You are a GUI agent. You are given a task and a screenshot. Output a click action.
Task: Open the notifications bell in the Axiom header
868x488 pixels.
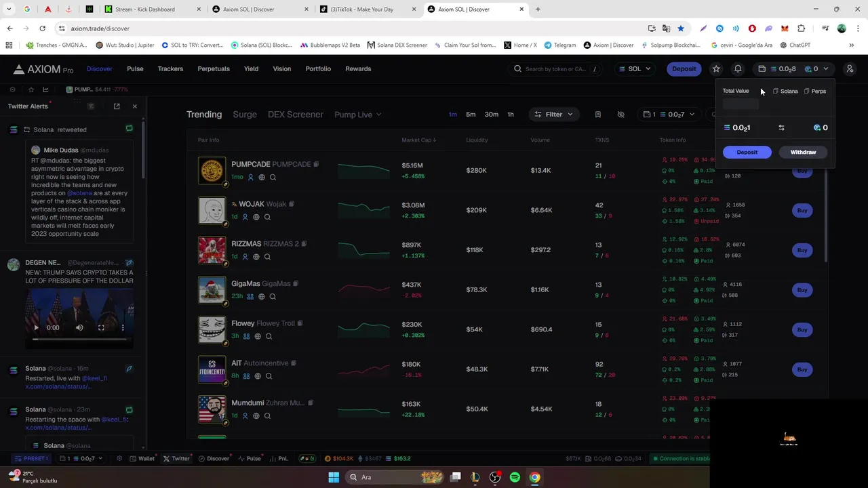(738, 68)
